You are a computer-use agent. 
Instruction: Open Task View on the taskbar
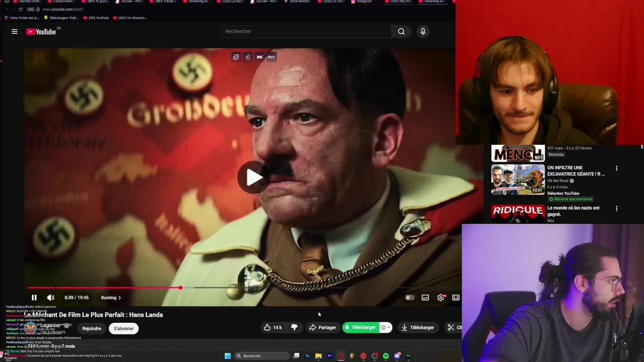point(296,356)
